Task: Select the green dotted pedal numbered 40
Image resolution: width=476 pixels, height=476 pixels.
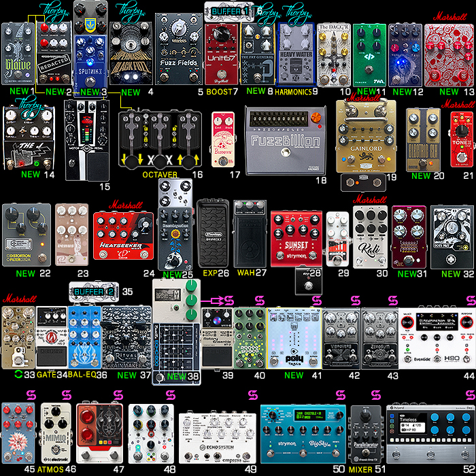Action: click(x=250, y=338)
